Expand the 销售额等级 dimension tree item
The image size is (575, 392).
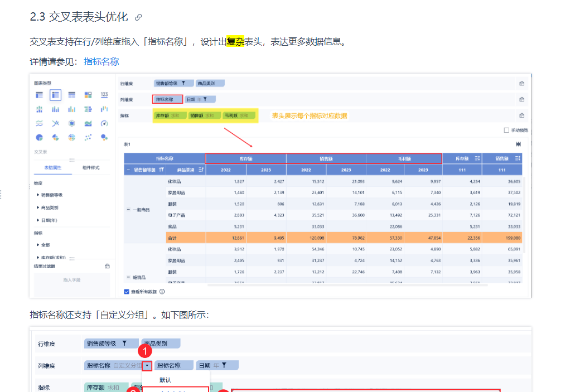(x=37, y=195)
